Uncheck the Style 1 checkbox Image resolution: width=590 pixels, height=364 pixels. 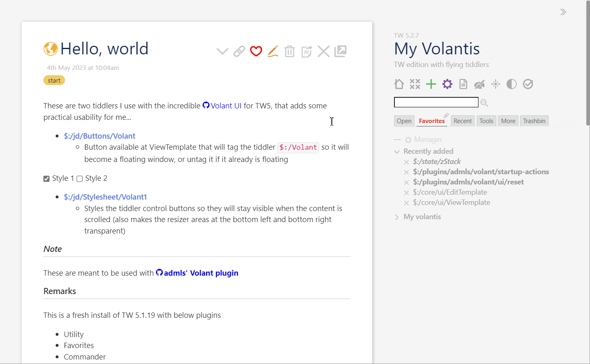(x=47, y=179)
